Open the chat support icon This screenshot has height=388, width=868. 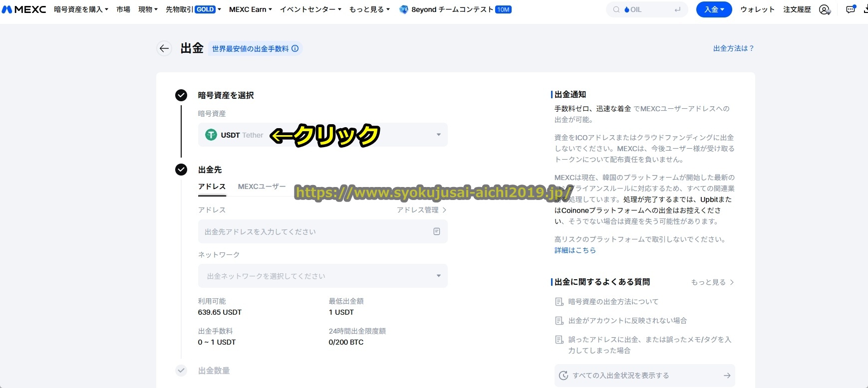(851, 9)
